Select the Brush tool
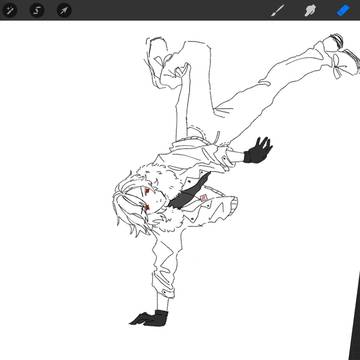360x360 pixels. coord(278,11)
